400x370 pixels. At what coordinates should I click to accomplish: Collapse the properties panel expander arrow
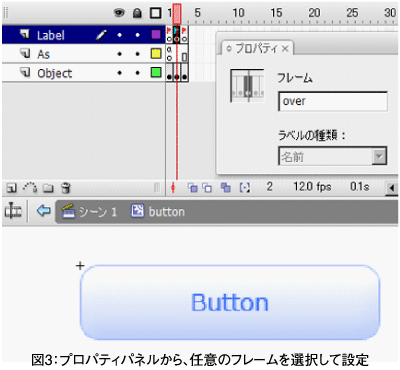click(229, 49)
